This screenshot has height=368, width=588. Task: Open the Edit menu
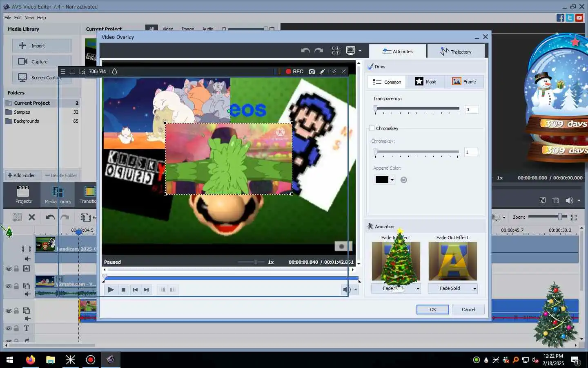coord(18,18)
